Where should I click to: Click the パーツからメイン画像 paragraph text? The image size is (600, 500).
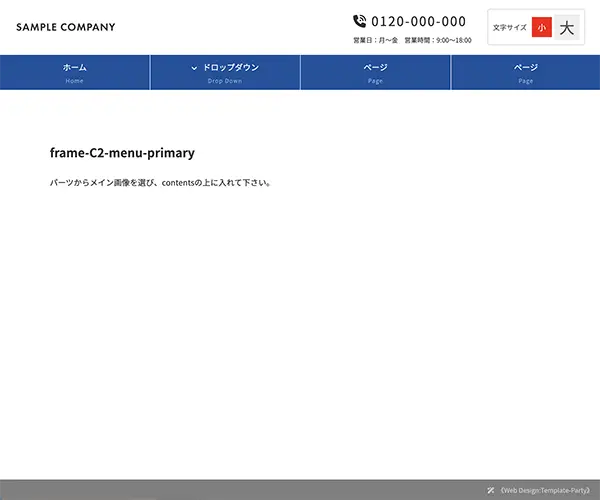[160, 183]
